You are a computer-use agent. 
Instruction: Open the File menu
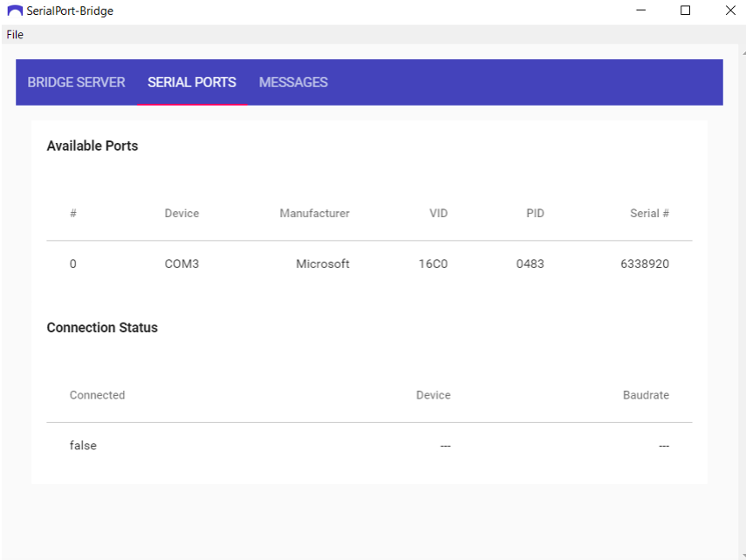(x=15, y=35)
